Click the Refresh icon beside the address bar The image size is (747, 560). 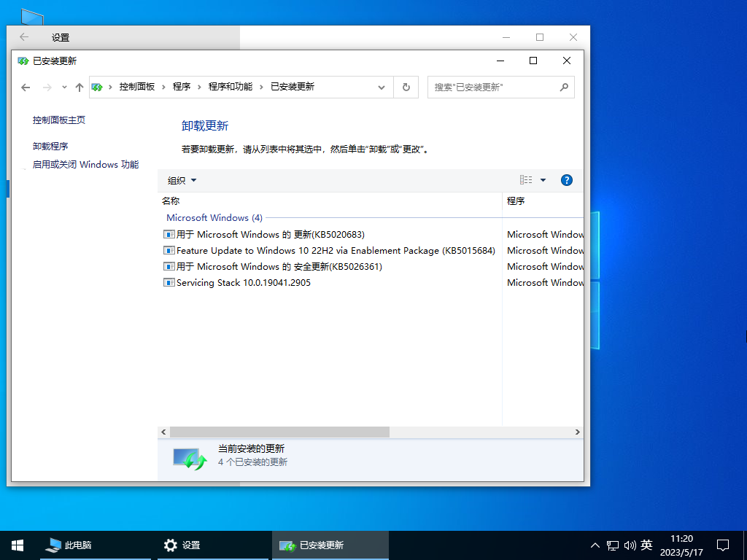pos(406,87)
